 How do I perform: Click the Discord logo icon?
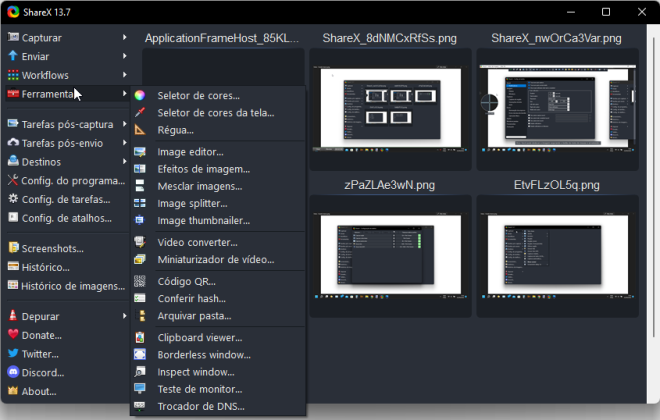click(13, 372)
